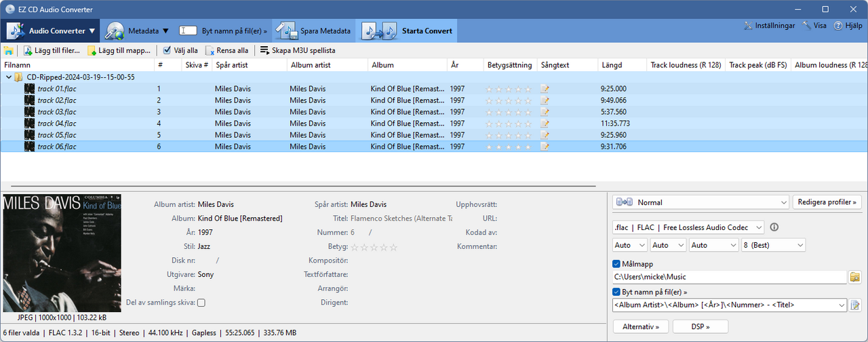
Task: Open the lyrics icon for track 02.flac
Action: click(545, 100)
